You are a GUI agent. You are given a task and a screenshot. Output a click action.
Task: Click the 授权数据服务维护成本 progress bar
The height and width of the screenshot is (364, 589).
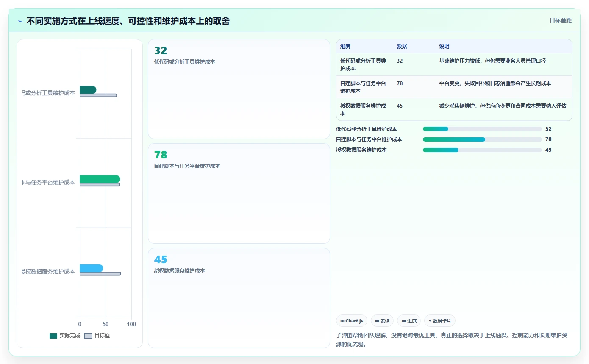(482, 150)
